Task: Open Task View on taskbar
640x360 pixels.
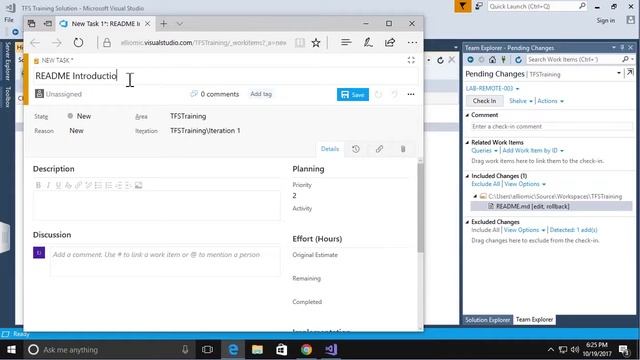Action: 207,349
